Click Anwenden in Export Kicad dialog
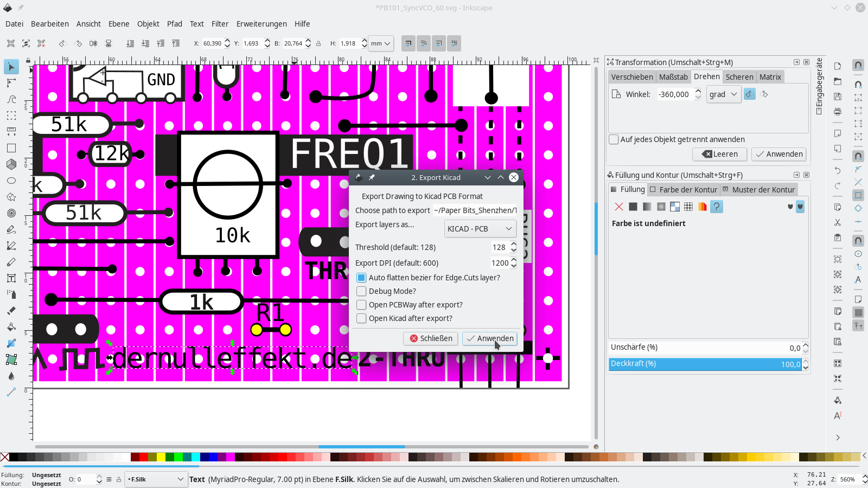The width and height of the screenshot is (868, 488). tap(490, 338)
